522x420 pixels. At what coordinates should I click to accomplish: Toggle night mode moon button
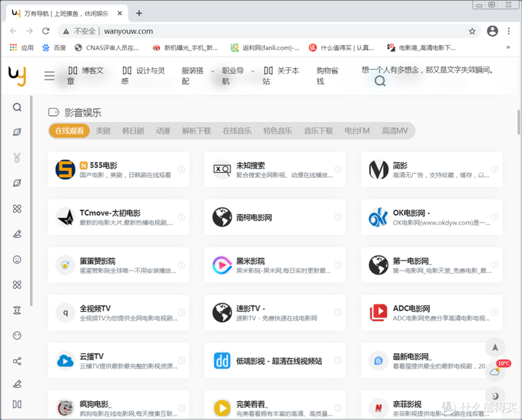click(x=495, y=396)
